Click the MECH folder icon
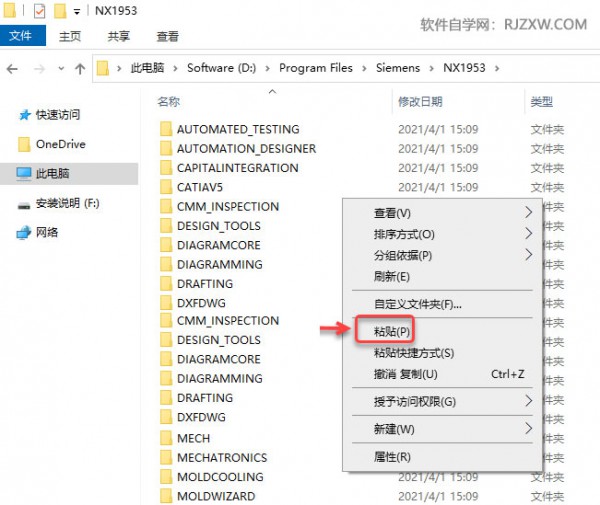This screenshot has height=505, width=600. coord(166,438)
